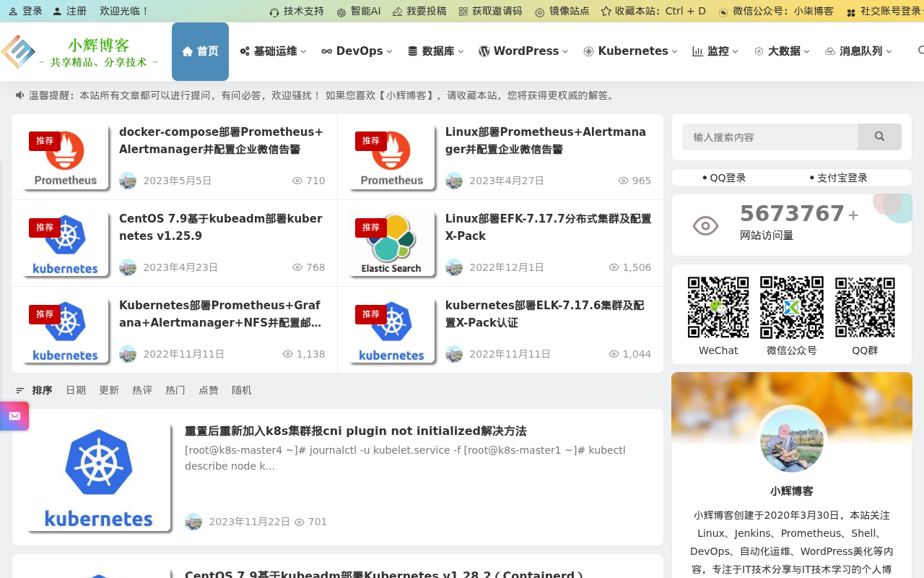Click the 获取邀请码 keyboard icon
The image size is (924, 578).
(x=463, y=12)
